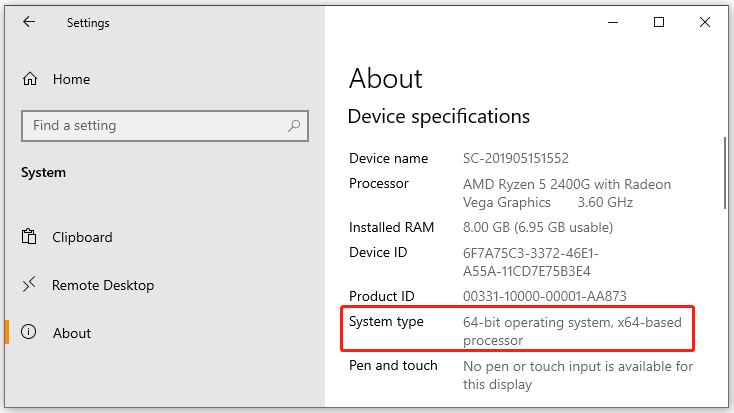734x413 pixels.
Task: Focus the Find a setting field
Action: pyautogui.click(x=165, y=125)
